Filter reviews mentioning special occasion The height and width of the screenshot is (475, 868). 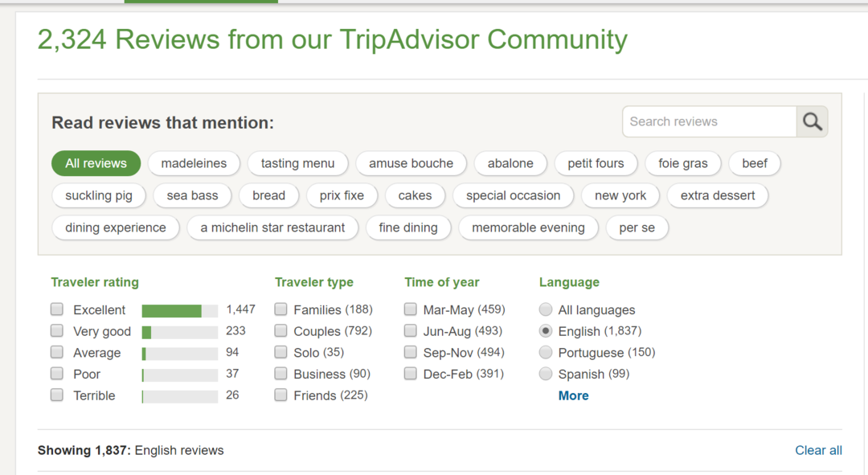[x=513, y=195]
